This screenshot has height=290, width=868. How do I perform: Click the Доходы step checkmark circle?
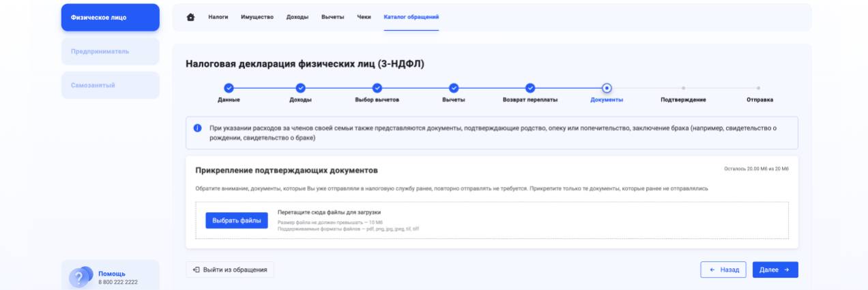[x=301, y=88]
